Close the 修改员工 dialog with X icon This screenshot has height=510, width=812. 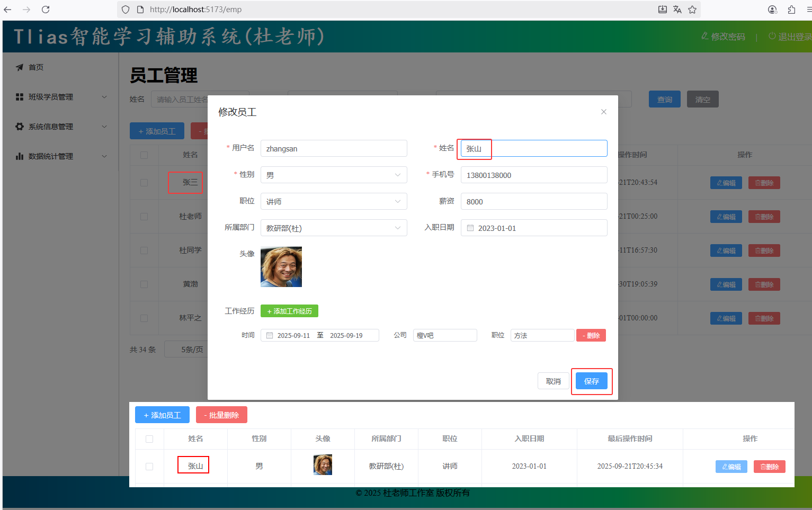pyautogui.click(x=603, y=112)
